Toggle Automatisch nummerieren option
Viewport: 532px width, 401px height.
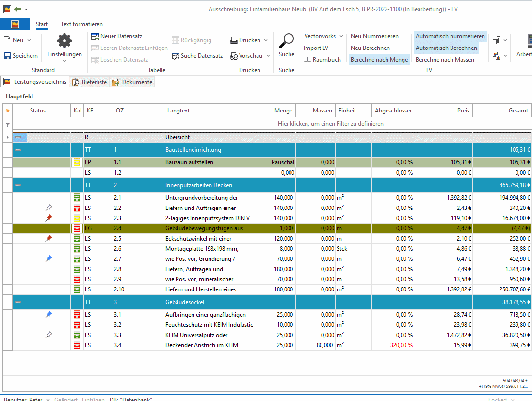click(450, 36)
